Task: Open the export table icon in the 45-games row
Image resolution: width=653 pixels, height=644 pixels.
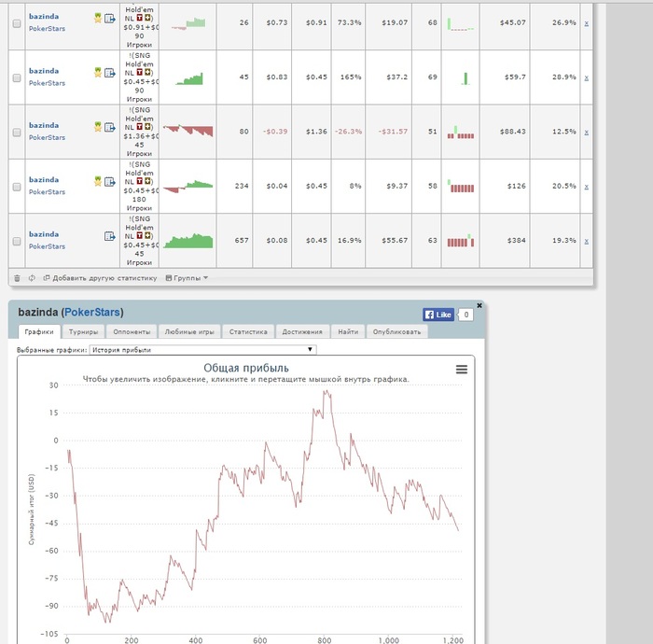Action: (x=110, y=73)
